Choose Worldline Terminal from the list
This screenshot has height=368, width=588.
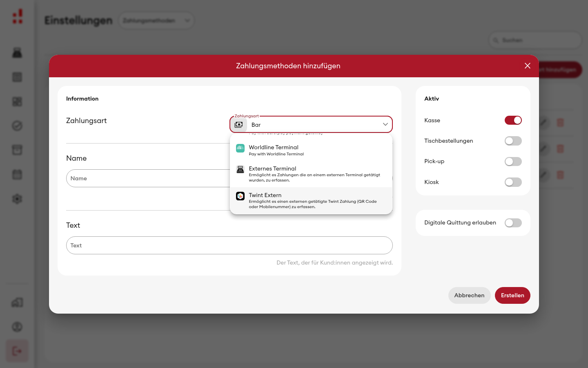[x=311, y=150]
